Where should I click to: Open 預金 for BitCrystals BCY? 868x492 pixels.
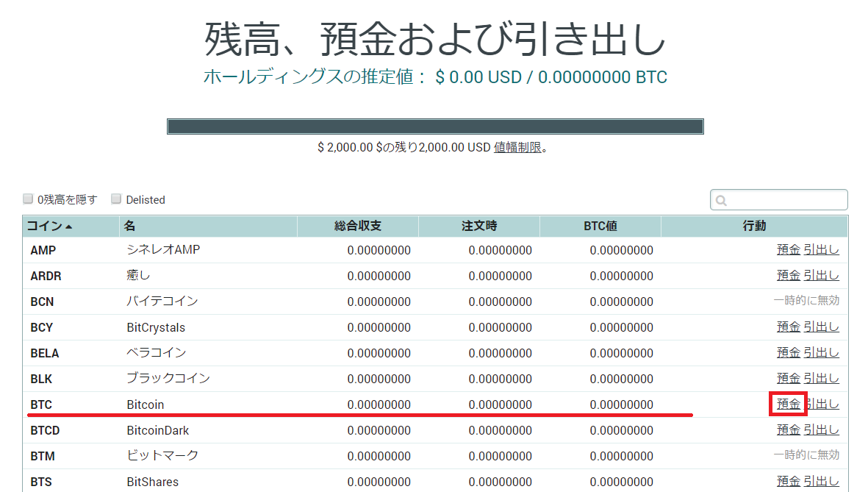click(x=788, y=327)
